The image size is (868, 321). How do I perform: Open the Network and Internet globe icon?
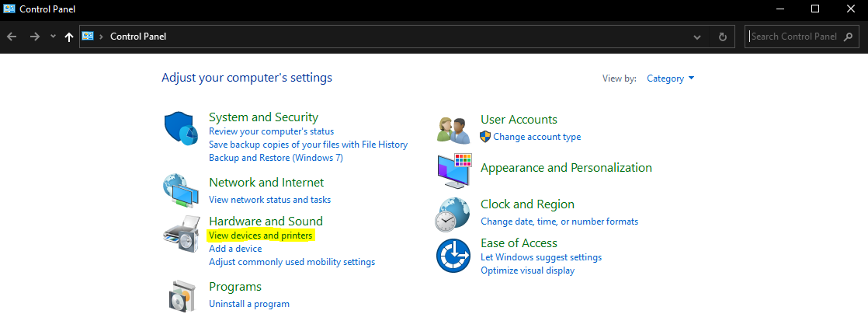pyautogui.click(x=181, y=191)
